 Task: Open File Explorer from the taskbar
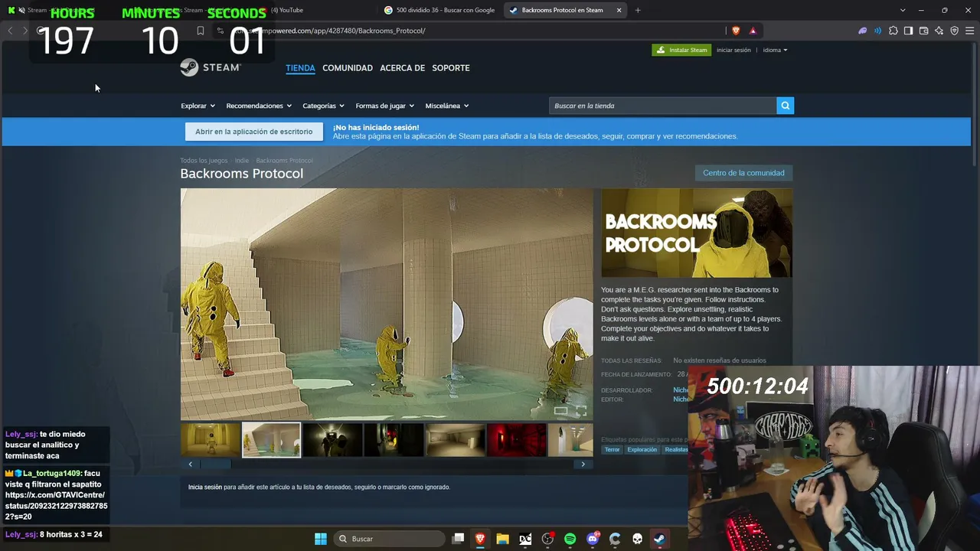point(502,539)
